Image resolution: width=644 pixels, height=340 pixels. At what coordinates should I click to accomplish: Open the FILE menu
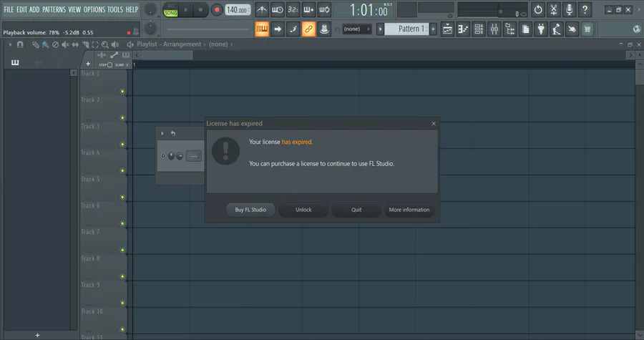point(9,9)
